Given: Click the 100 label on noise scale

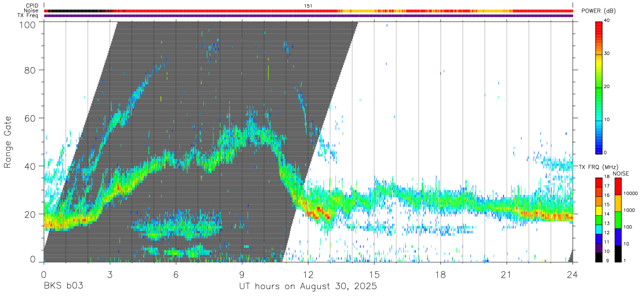Looking at the screenshot, I should [x=627, y=227].
